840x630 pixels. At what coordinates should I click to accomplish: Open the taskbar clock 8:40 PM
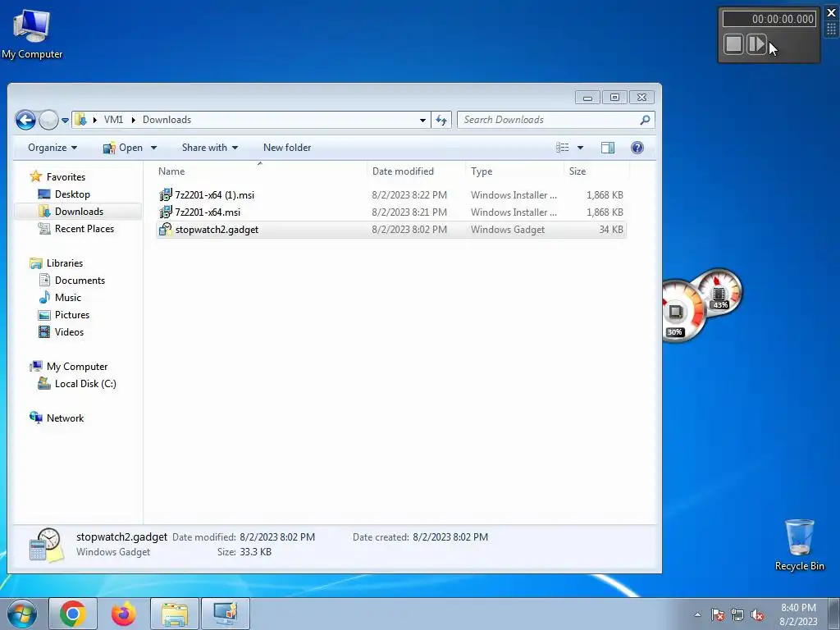click(798, 614)
